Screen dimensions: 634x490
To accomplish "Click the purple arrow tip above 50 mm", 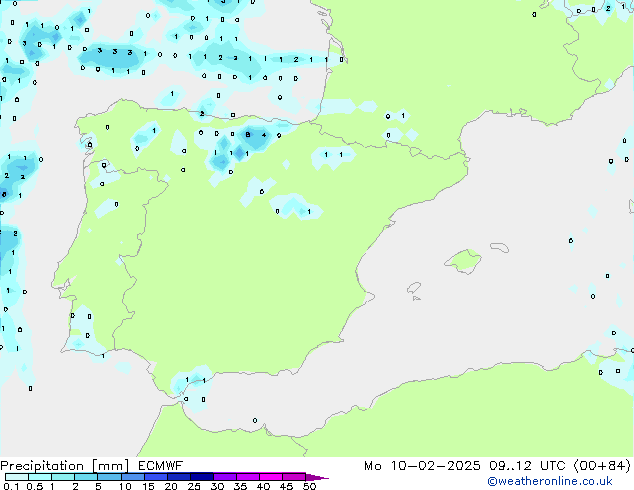I will [x=317, y=477].
